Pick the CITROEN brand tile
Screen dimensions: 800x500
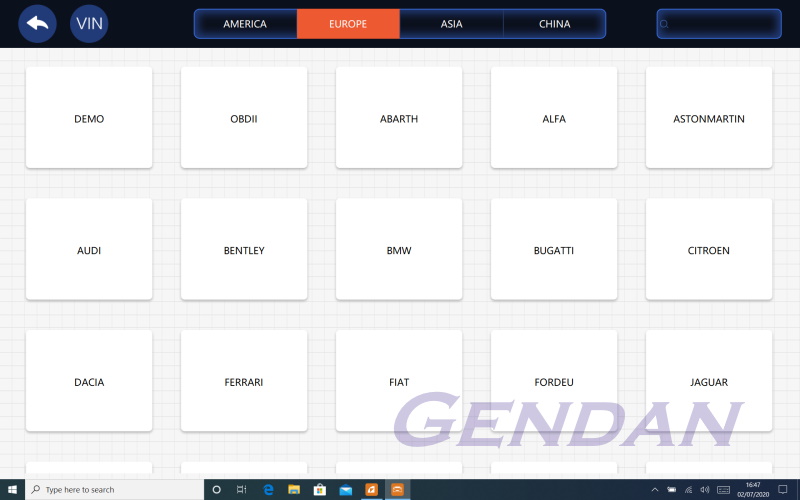(x=709, y=249)
